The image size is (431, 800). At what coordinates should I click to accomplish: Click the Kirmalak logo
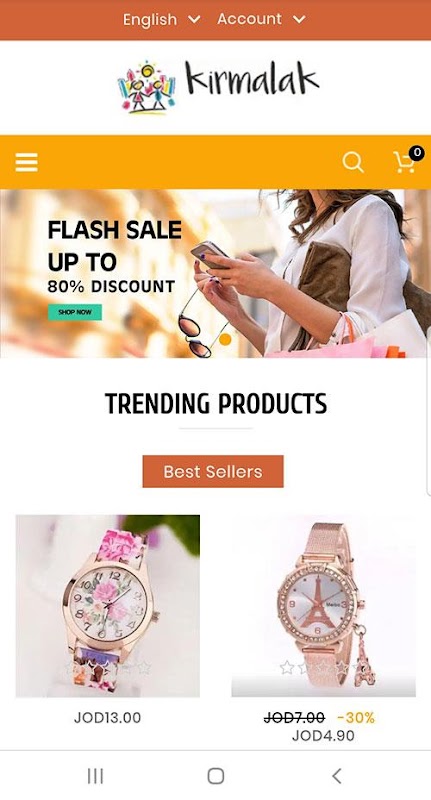click(218, 87)
